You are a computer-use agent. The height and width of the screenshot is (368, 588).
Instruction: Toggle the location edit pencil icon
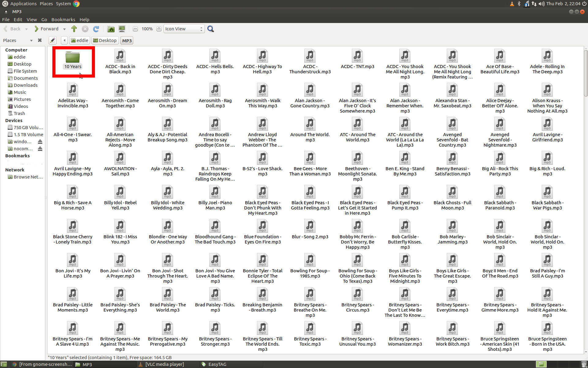pyautogui.click(x=53, y=40)
